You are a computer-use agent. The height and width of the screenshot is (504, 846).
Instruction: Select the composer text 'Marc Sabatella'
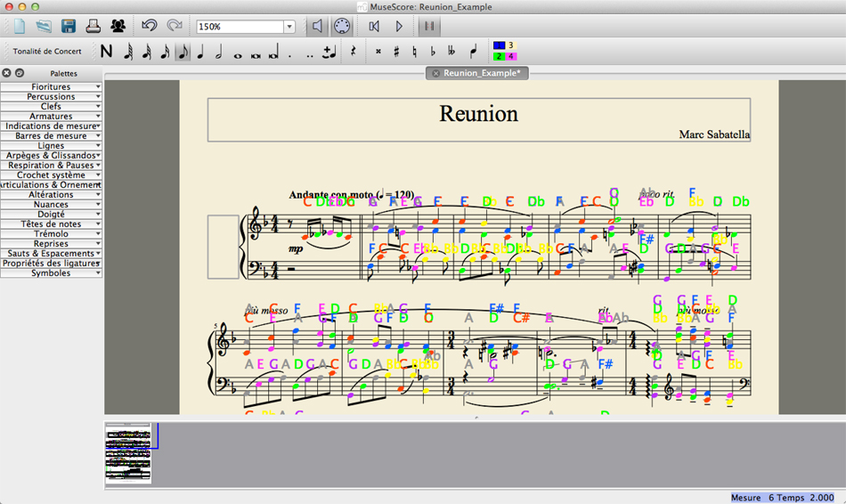click(x=714, y=134)
